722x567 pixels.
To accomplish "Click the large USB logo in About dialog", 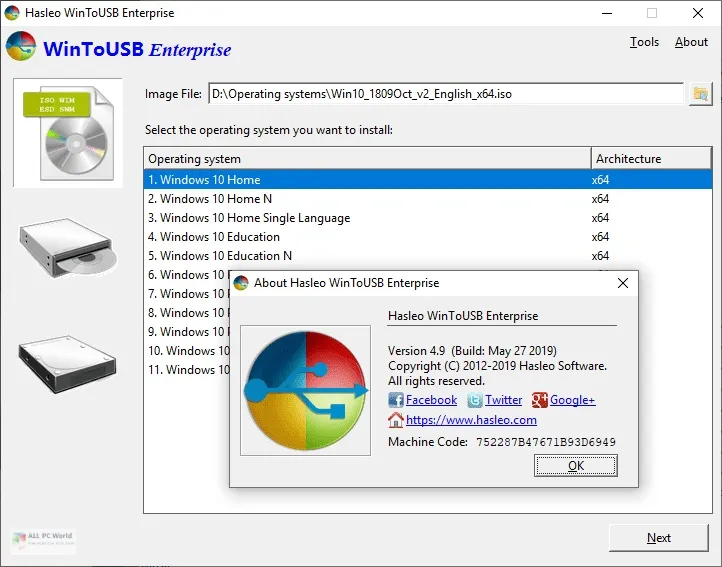I will 305,391.
